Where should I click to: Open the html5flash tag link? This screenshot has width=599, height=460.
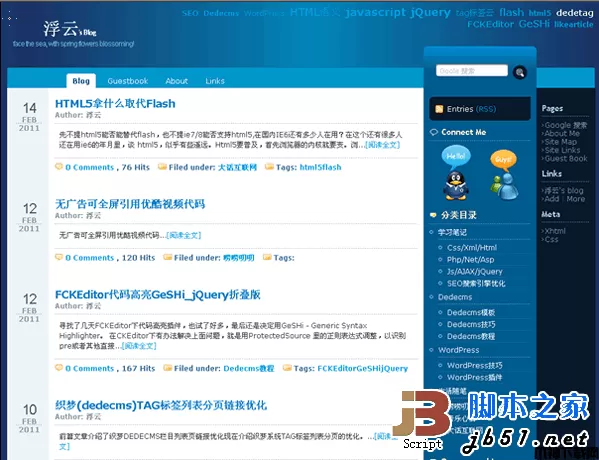320,167
